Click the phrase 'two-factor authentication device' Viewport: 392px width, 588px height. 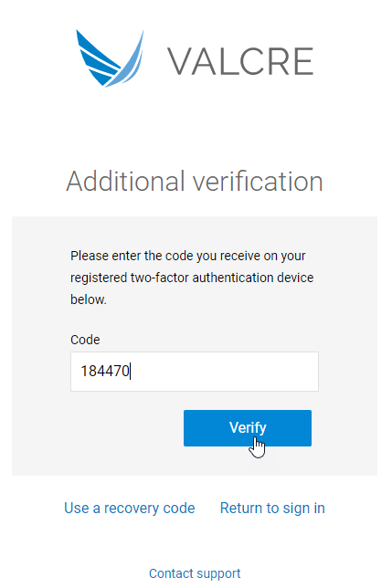coord(222,278)
